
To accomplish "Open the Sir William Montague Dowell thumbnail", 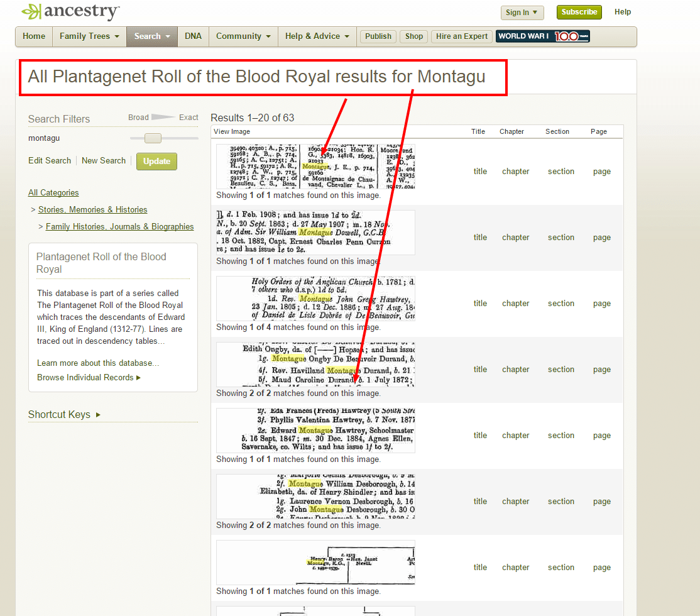I will pyautogui.click(x=315, y=233).
